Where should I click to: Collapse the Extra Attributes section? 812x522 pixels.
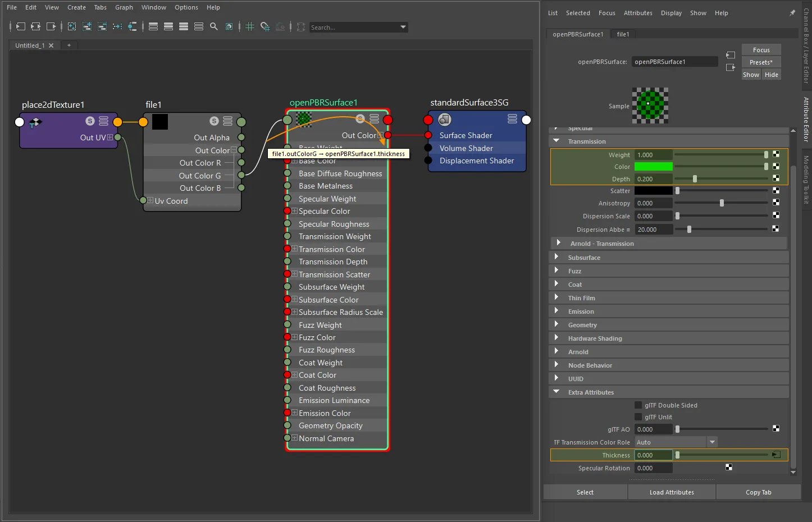click(556, 392)
